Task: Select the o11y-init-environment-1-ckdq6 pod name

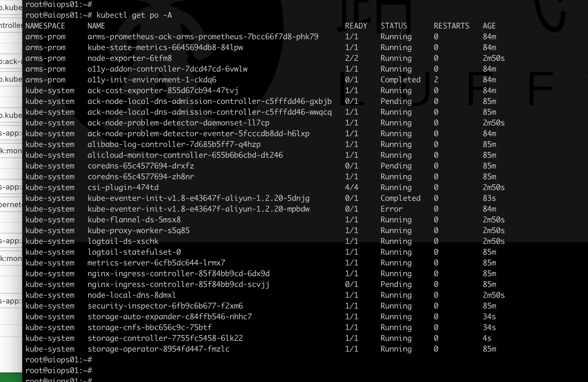Action: point(152,80)
